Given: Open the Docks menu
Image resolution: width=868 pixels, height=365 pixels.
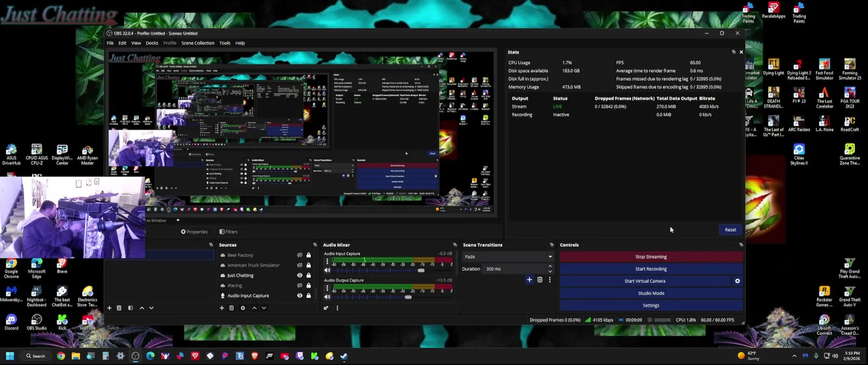Looking at the screenshot, I should point(152,43).
